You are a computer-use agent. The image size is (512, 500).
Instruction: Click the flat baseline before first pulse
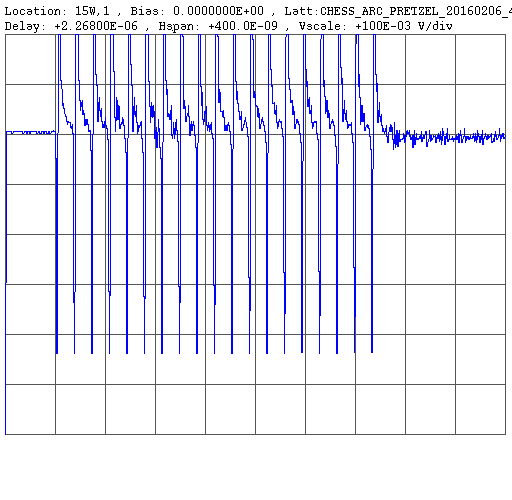pyautogui.click(x=30, y=132)
